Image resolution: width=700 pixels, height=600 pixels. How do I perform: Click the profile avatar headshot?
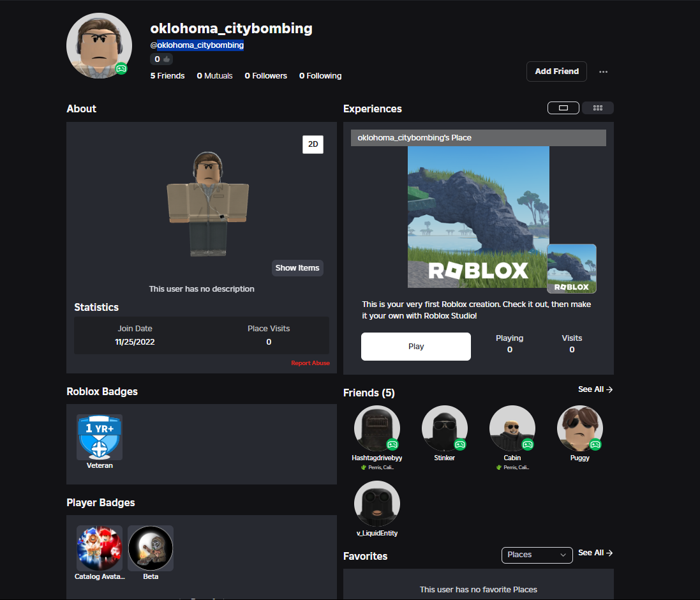(x=99, y=45)
